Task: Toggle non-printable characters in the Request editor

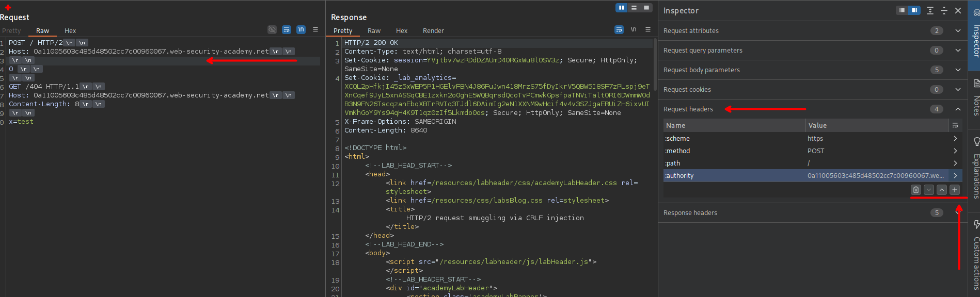Action: (x=301, y=30)
